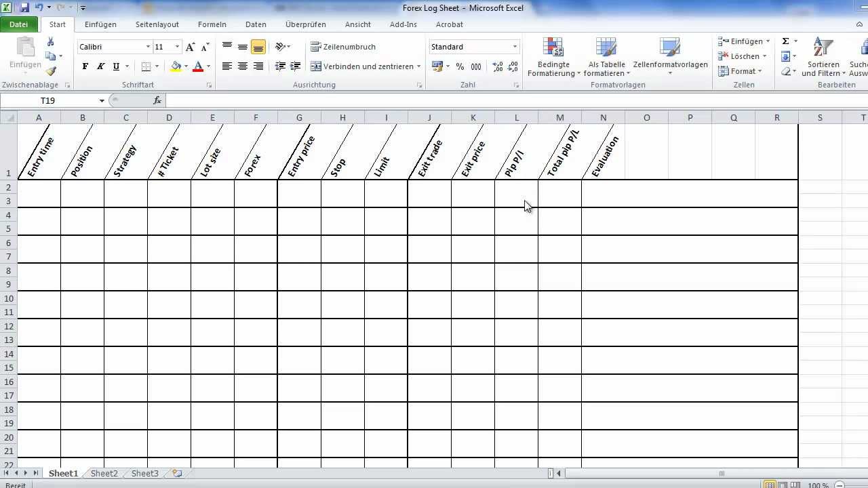Click the fx insert function button

(x=157, y=100)
